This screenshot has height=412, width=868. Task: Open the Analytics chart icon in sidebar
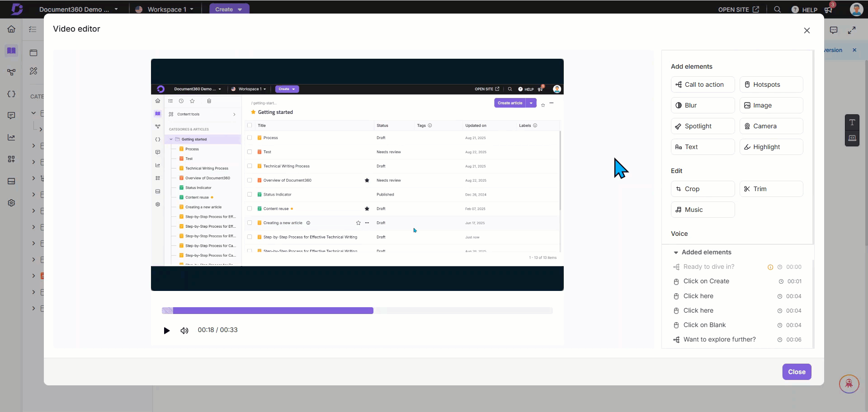click(11, 137)
